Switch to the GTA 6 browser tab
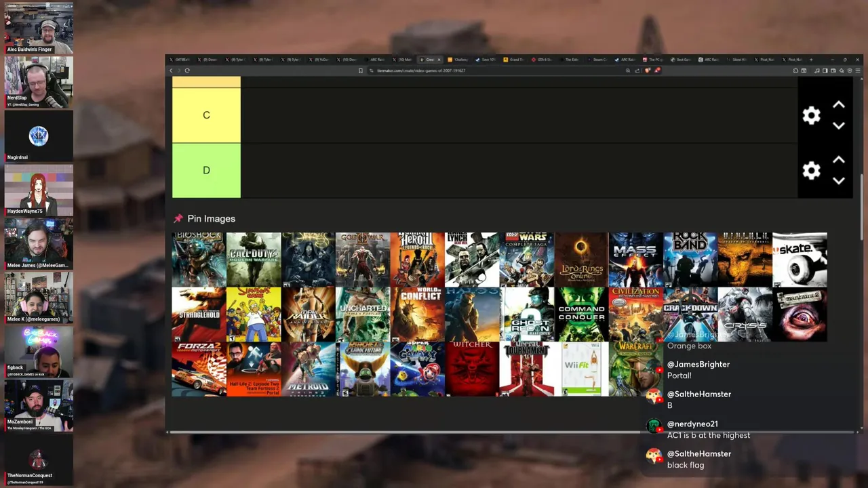This screenshot has width=868, height=488. point(542,60)
